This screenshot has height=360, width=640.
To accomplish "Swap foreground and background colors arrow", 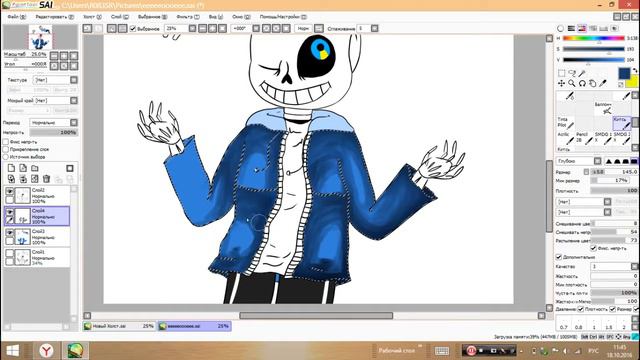I will (x=635, y=70).
